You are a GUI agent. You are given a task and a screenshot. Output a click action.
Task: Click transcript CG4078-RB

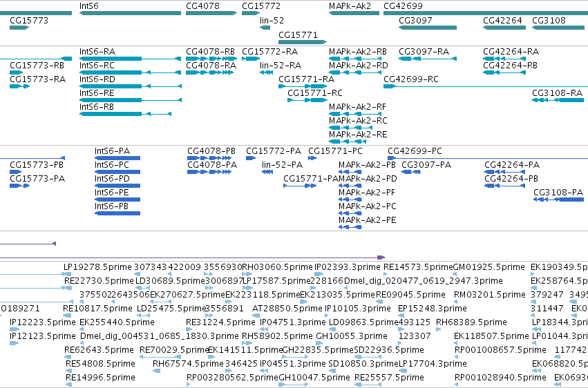(x=211, y=59)
